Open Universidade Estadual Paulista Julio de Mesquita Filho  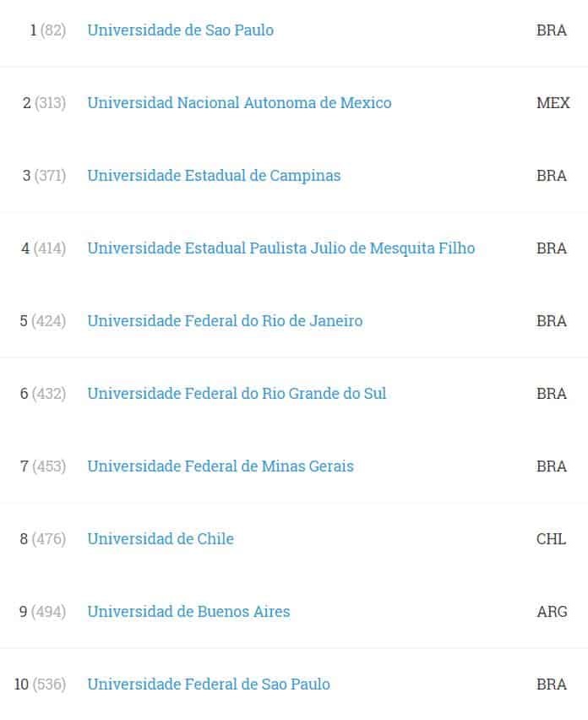click(x=281, y=248)
